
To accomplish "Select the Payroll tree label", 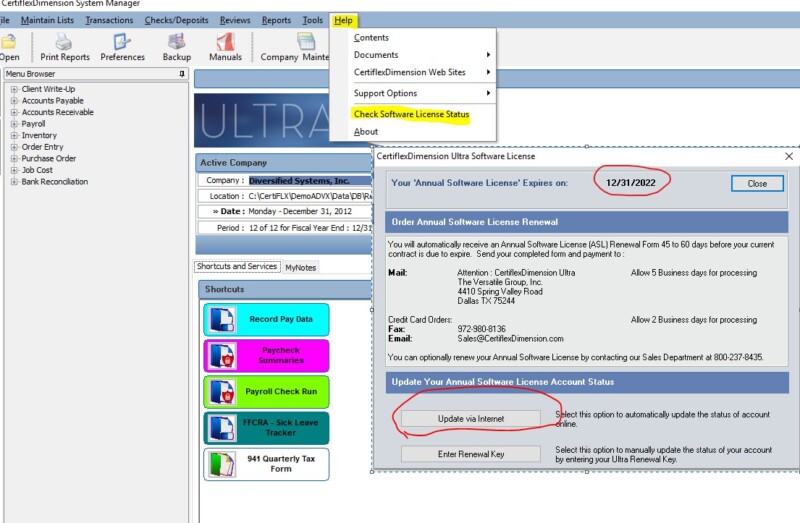I will tap(33, 124).
